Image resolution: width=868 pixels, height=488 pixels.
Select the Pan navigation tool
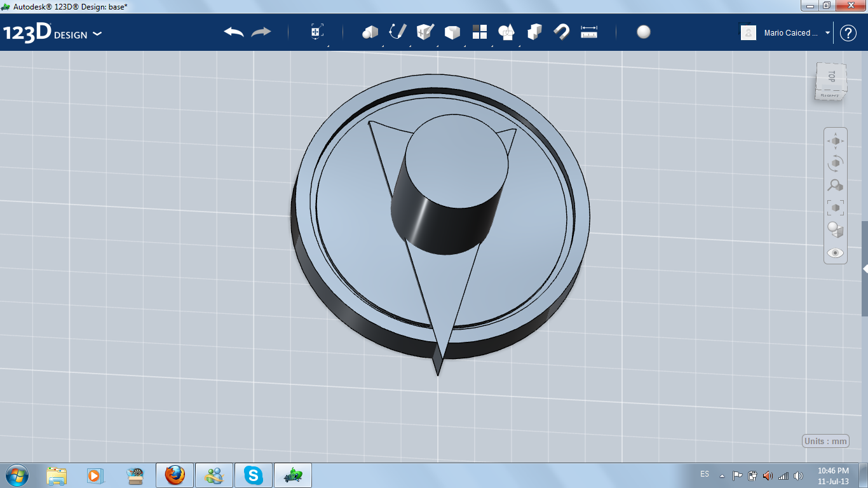835,141
